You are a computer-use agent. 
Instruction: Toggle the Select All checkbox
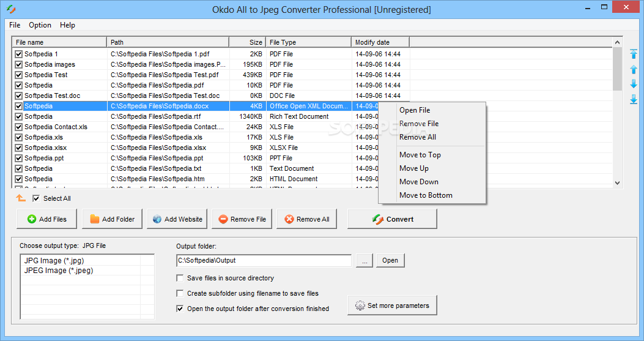tap(36, 199)
